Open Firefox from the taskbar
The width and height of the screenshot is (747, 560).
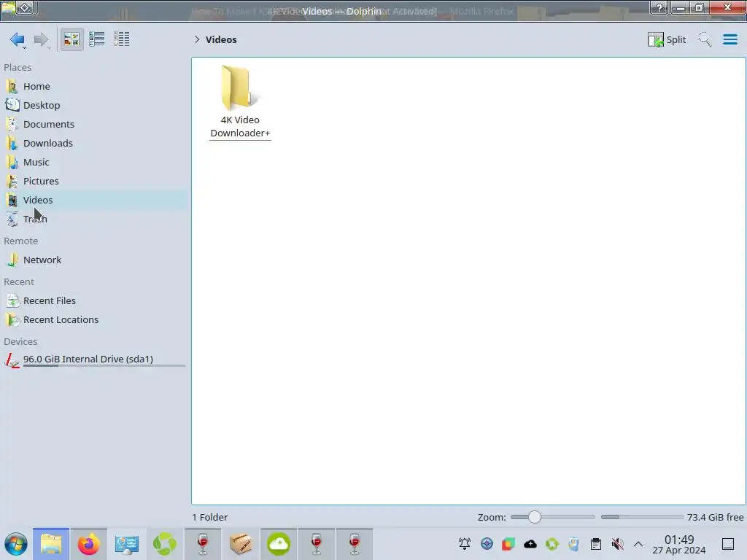click(x=88, y=544)
